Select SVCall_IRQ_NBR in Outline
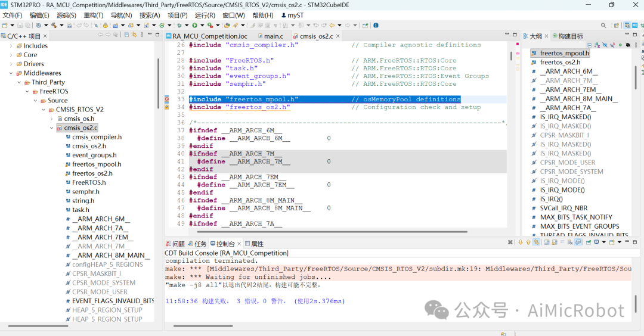644x336 pixels. click(x=563, y=208)
